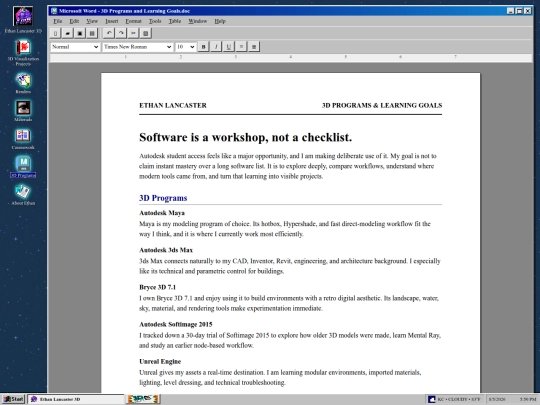Click the 'Autodesk 3ds Max' subheading

(x=166, y=250)
